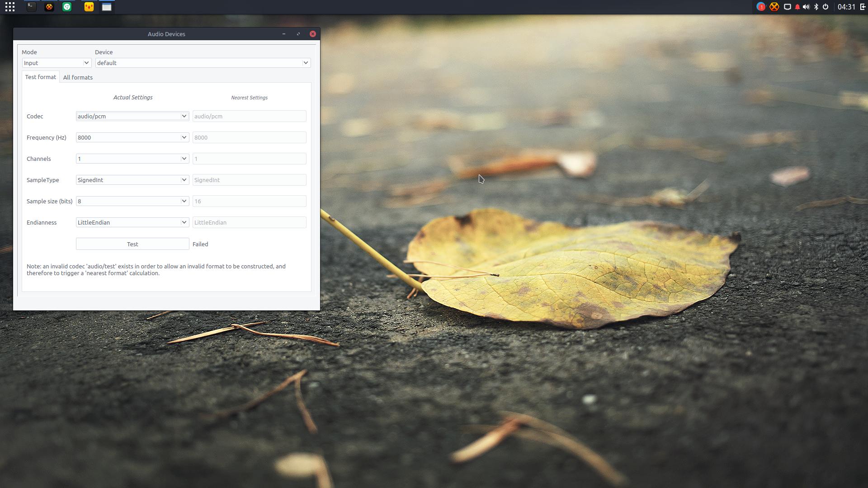
Task: Close the Audio Devices window
Action: click(x=313, y=34)
